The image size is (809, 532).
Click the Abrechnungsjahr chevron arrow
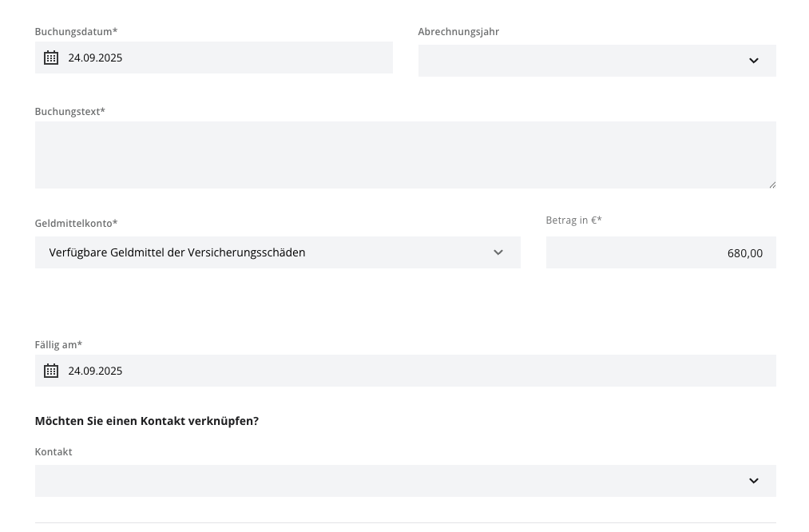(x=753, y=61)
